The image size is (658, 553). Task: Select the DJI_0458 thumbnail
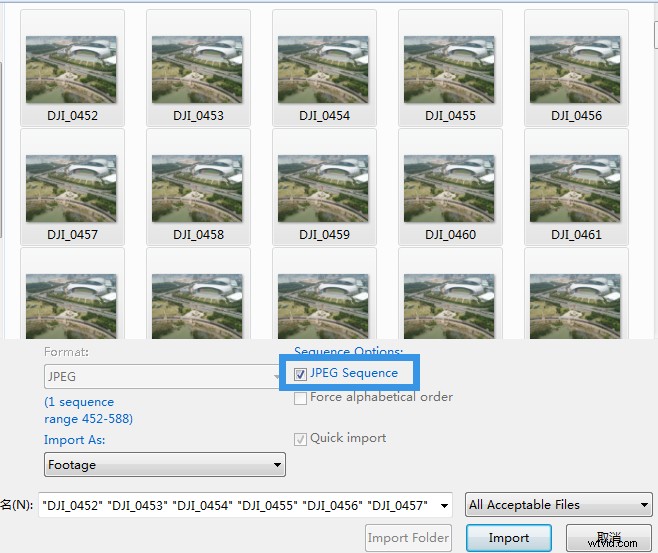point(197,188)
